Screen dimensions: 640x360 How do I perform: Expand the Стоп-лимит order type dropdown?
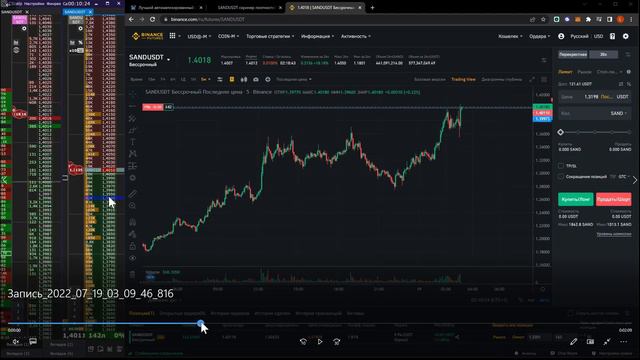[610, 72]
